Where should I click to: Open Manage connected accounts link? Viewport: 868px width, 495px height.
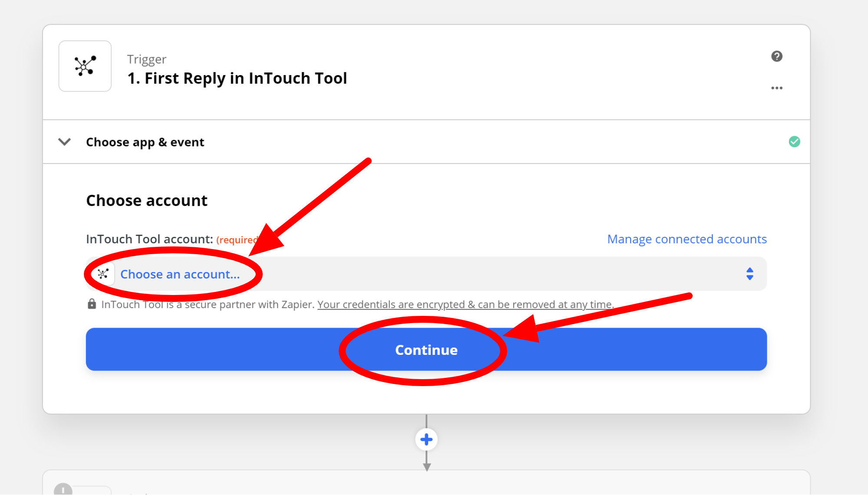pos(687,239)
